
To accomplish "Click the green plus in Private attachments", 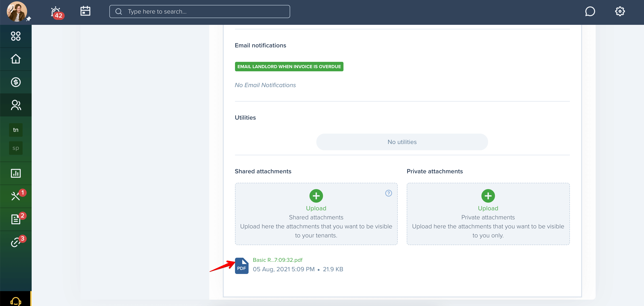I will click(x=488, y=196).
